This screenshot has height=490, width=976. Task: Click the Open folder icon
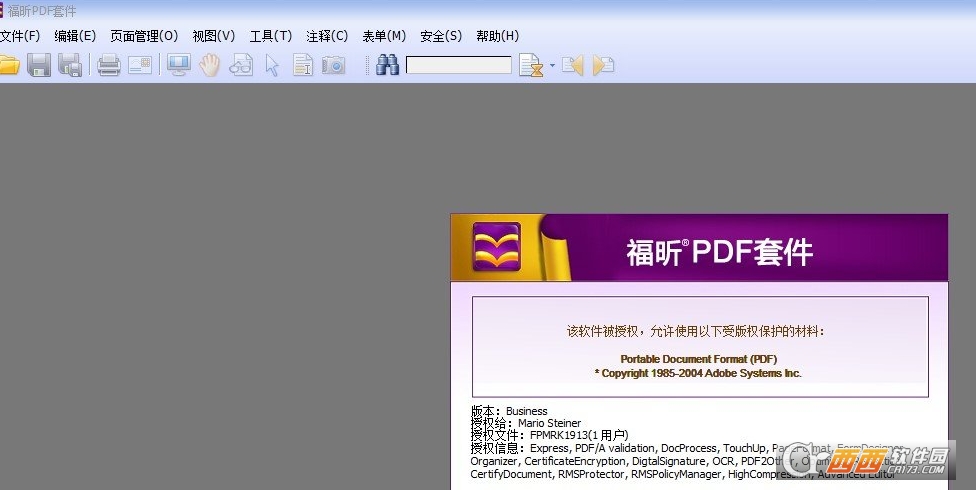click(8, 66)
